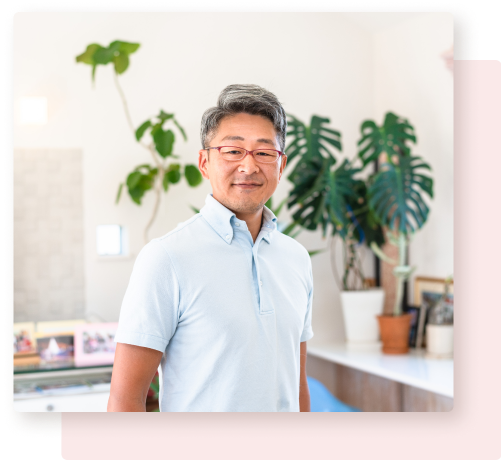Click the large white plant pot
501x460 pixels.
362,315
